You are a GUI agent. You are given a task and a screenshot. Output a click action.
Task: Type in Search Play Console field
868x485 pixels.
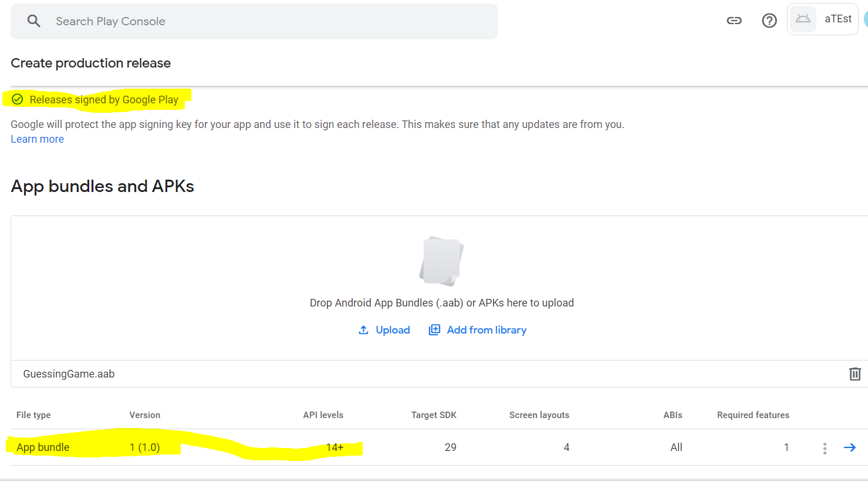264,22
